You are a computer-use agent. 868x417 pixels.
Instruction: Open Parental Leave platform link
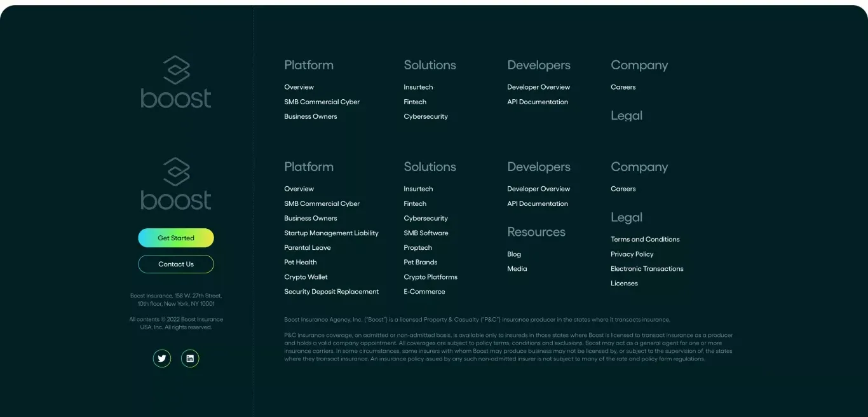308,248
